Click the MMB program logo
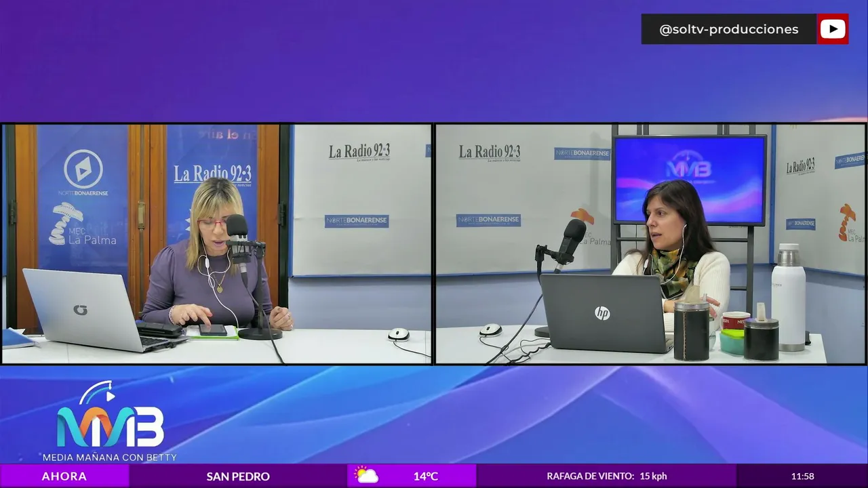This screenshot has width=868, height=488. (110, 415)
